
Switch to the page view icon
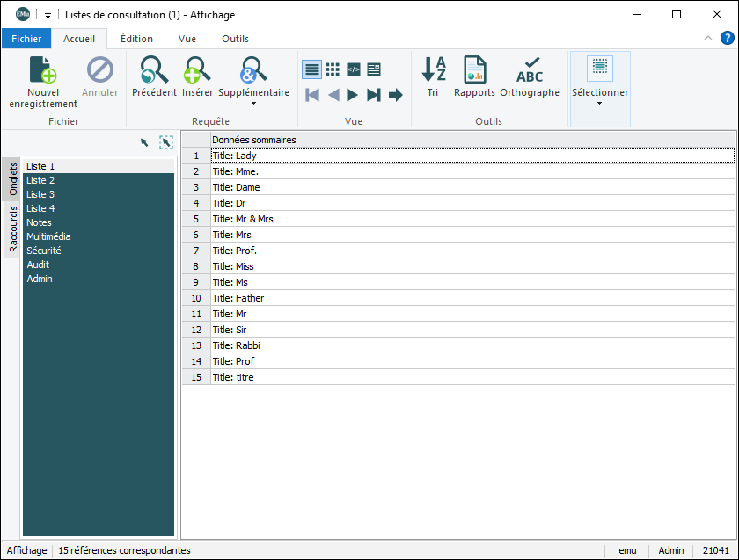pos(374,69)
